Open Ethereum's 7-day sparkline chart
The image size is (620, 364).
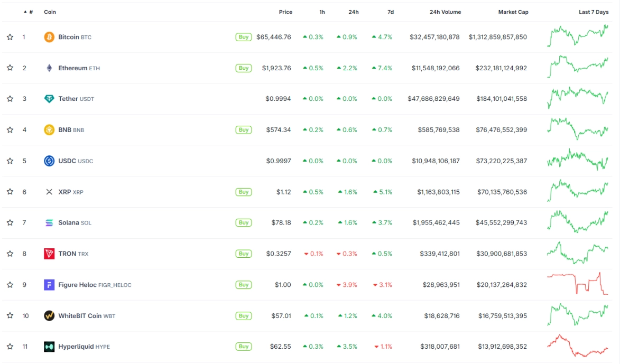(578, 67)
